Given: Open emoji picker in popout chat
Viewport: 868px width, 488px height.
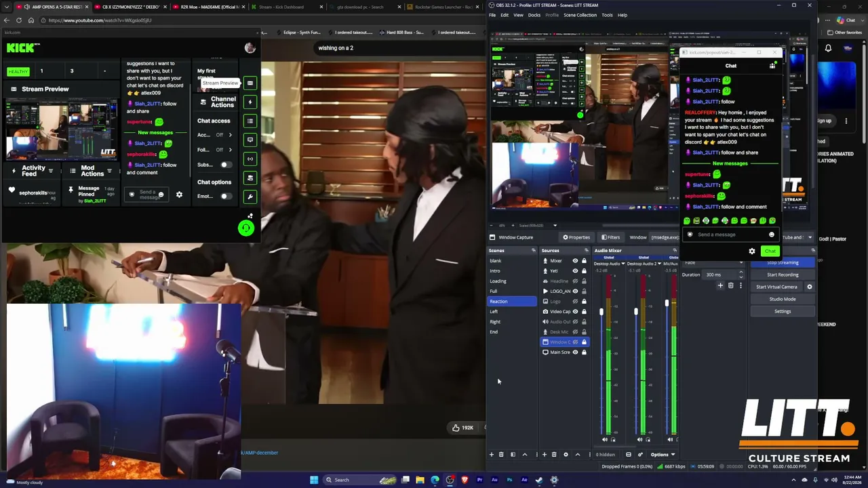Looking at the screenshot, I should pyautogui.click(x=771, y=235).
